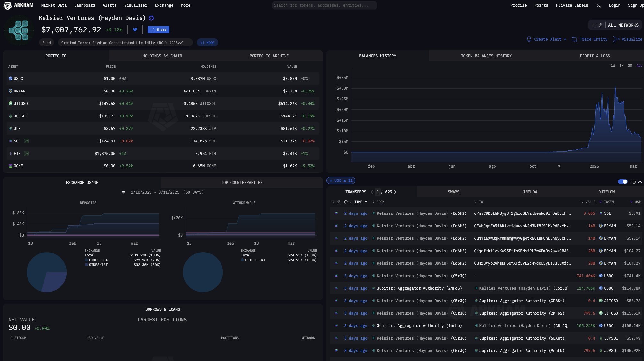Switch to Holdings By Chain tab
The width and height of the screenshot is (644, 361).
tap(162, 56)
